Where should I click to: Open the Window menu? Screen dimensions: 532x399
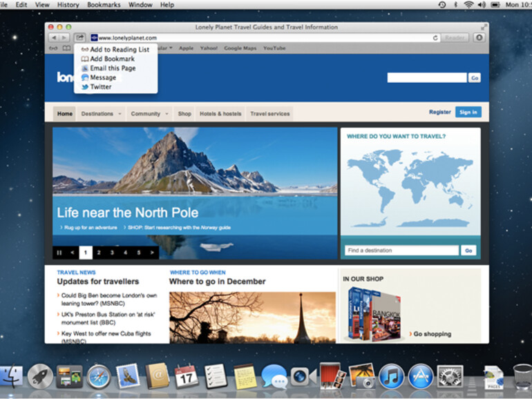pos(140,5)
